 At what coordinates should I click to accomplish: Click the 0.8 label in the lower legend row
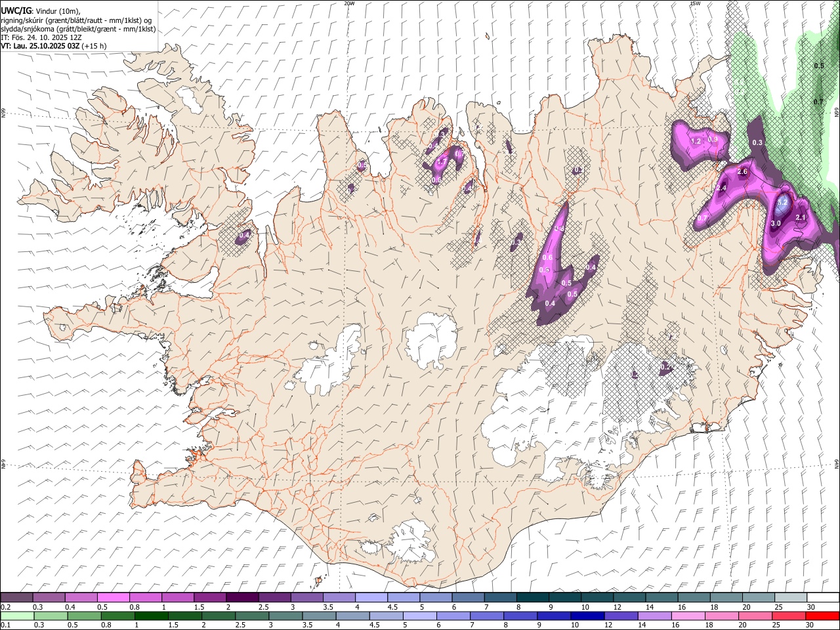click(x=106, y=625)
